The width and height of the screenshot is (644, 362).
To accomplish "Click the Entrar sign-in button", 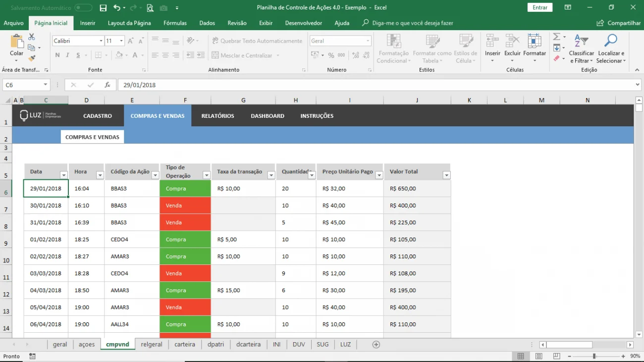I will coord(540,7).
